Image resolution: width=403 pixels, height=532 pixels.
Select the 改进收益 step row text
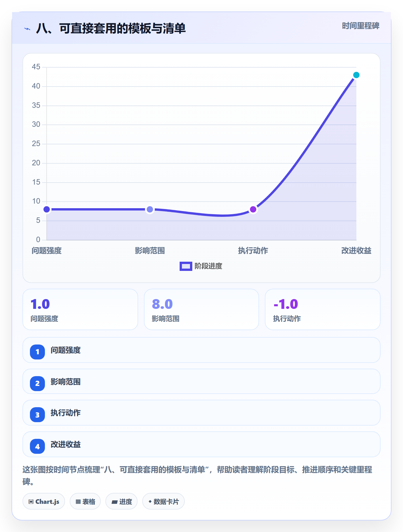(66, 445)
